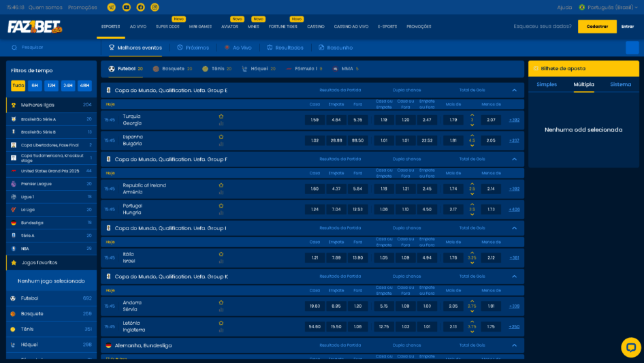Switch bet slip to Sistema
Viewport: 644px width, 363px height.
pos(621,84)
